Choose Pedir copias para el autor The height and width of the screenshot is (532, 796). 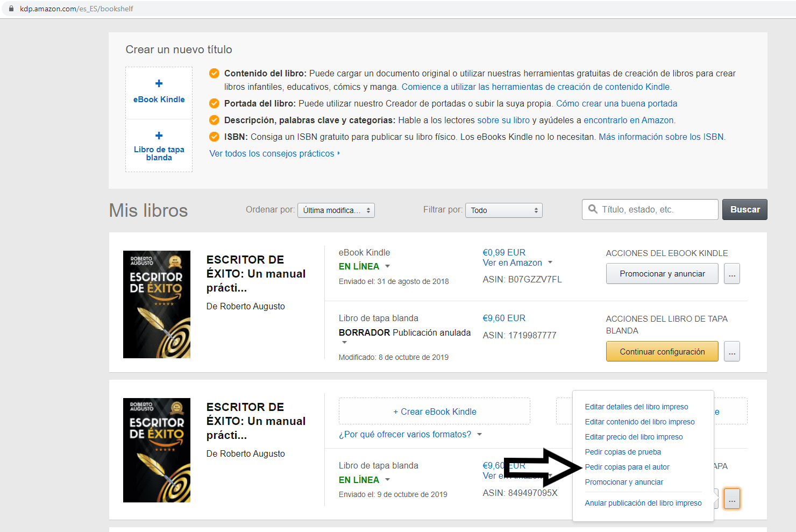[627, 467]
